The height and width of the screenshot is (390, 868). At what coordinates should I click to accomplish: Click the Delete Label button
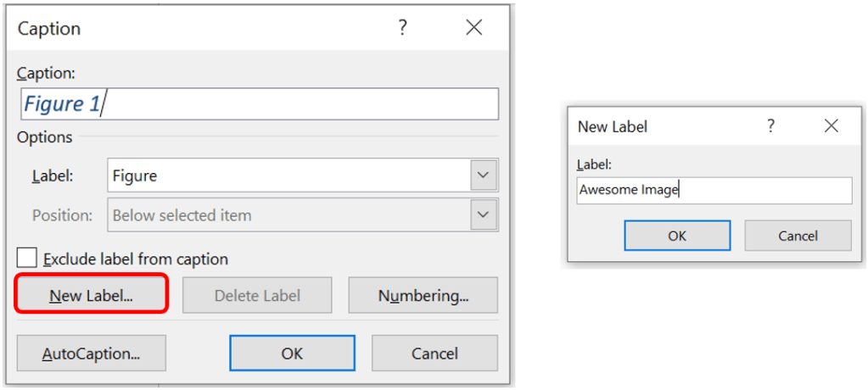click(x=257, y=296)
